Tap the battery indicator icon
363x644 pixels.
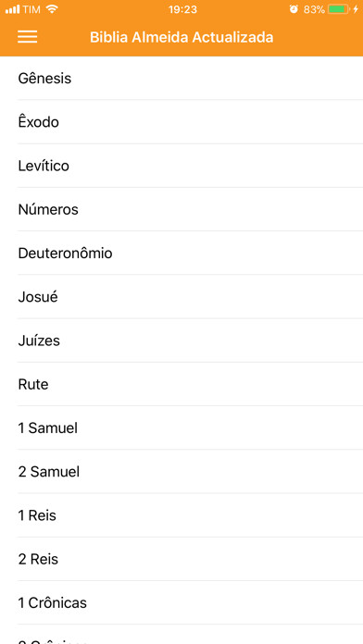339,9
